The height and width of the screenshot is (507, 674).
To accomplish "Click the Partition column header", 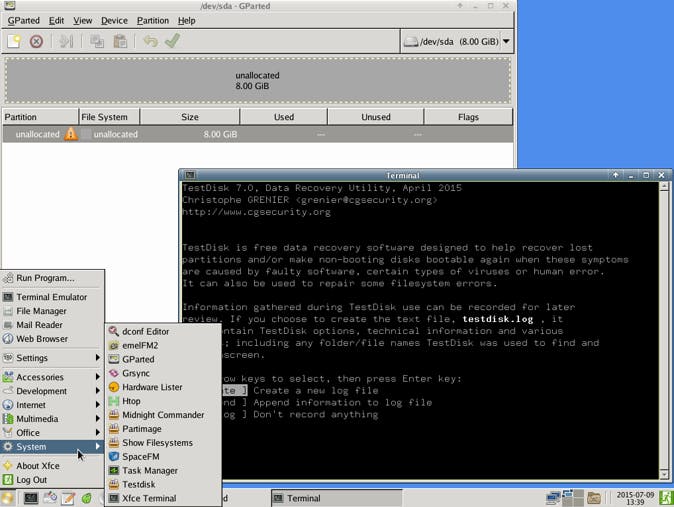I will [40, 117].
